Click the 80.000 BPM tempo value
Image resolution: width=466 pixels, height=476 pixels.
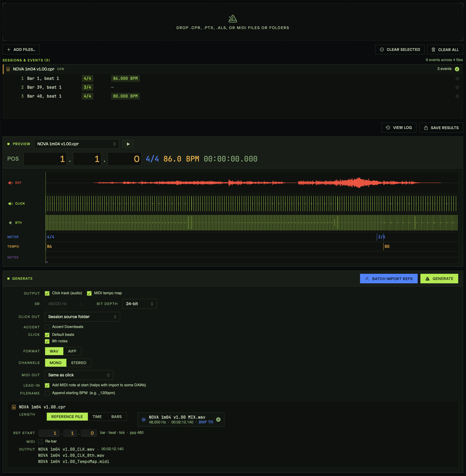[125, 96]
